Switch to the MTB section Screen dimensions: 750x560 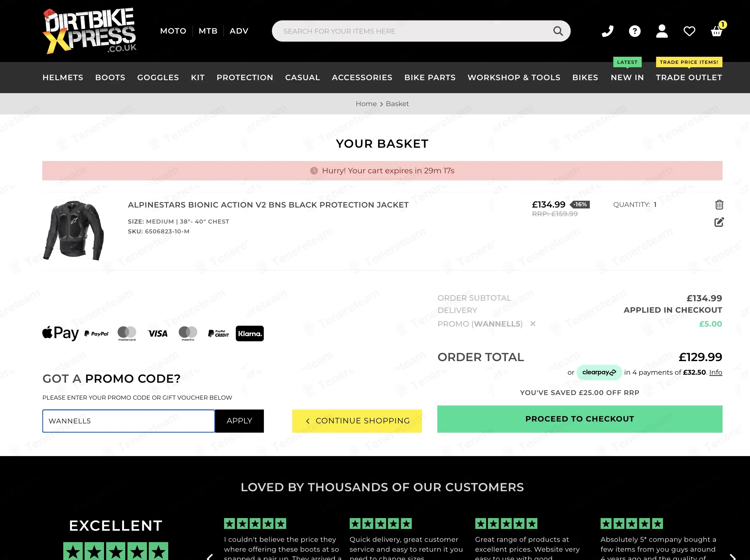pos(208,31)
